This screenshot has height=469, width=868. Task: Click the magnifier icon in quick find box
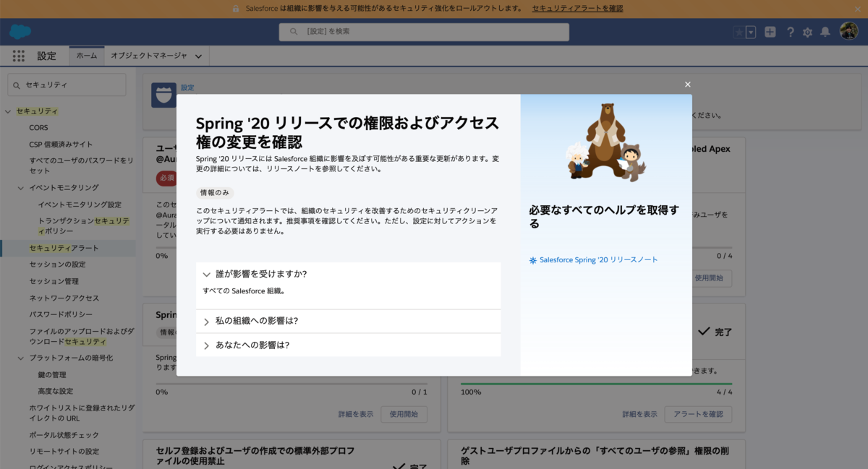click(x=17, y=85)
